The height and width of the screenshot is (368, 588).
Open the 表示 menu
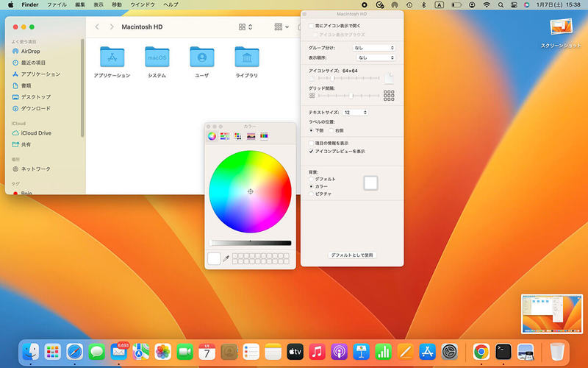coord(98,5)
